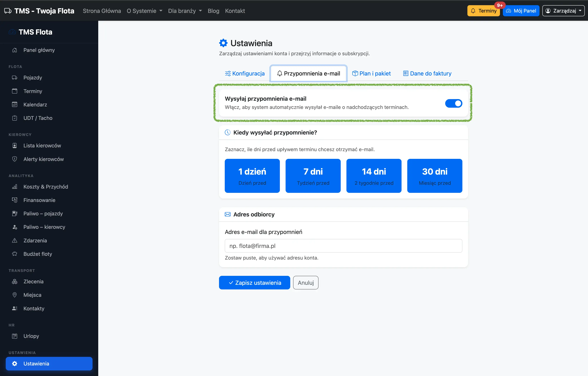Go to Strona Główna in navbar
Viewport: 588px width, 376px height.
pyautogui.click(x=102, y=11)
